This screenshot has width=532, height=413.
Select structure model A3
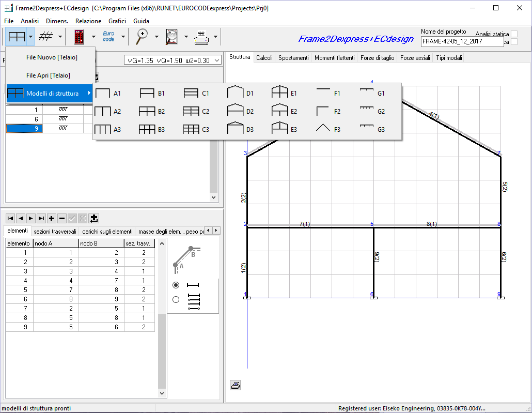[x=108, y=129]
